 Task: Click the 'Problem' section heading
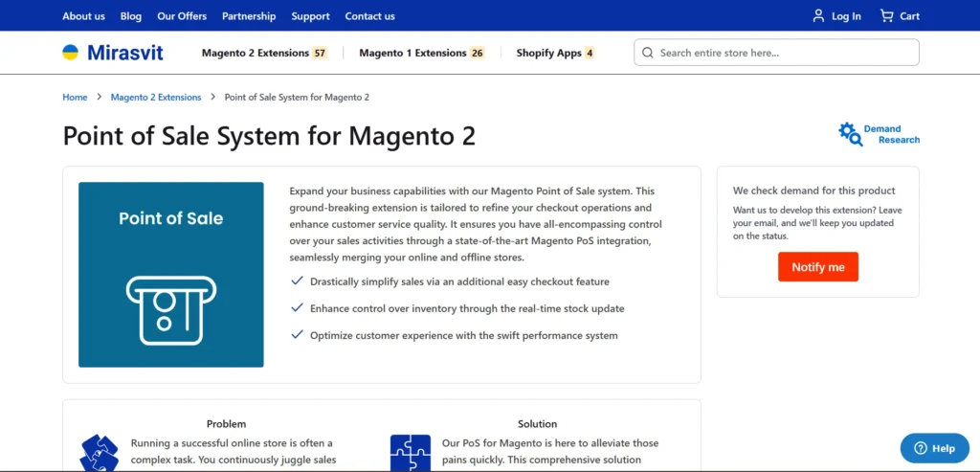pos(226,424)
